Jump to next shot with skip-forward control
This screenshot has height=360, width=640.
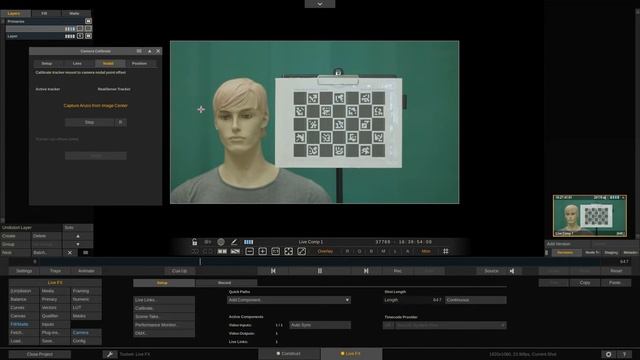pyautogui.click(x=366, y=271)
